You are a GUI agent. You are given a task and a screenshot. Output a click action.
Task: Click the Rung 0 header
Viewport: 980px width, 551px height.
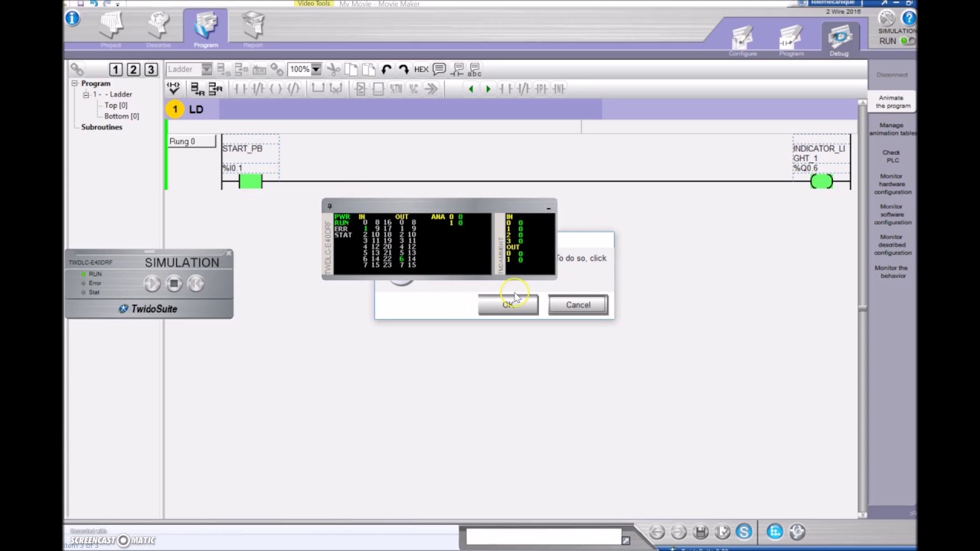click(x=191, y=142)
